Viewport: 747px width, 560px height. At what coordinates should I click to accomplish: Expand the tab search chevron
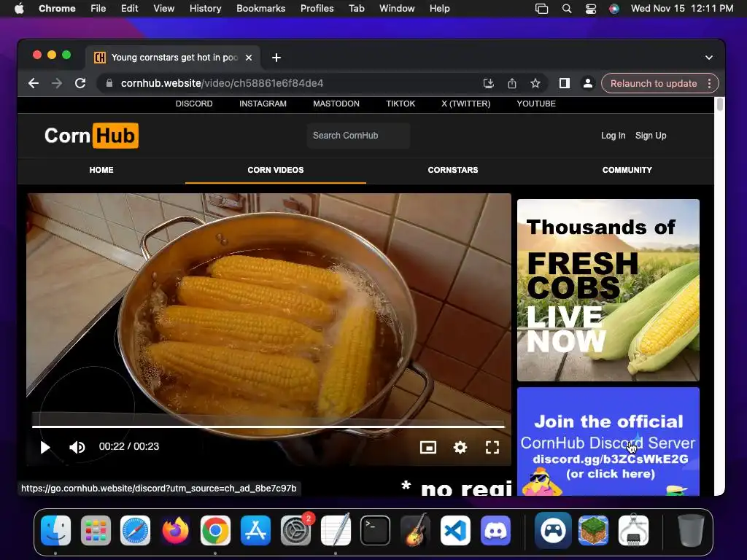[x=709, y=58]
